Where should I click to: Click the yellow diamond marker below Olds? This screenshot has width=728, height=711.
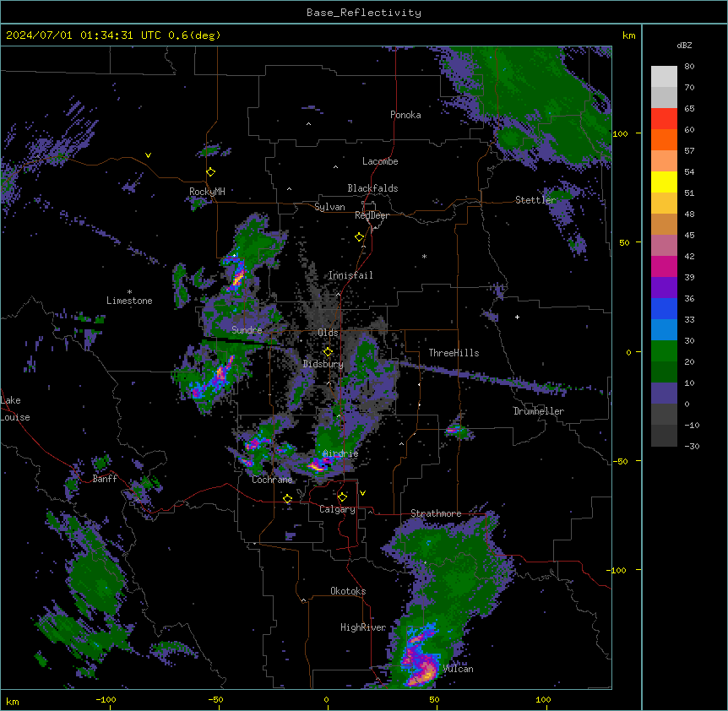click(x=328, y=351)
